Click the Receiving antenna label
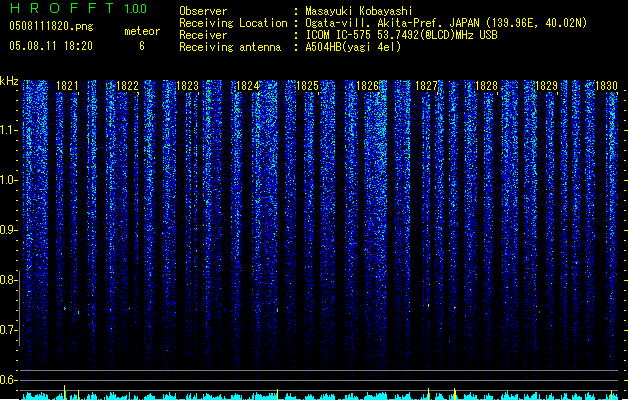The width and height of the screenshot is (629, 400). tap(230, 47)
